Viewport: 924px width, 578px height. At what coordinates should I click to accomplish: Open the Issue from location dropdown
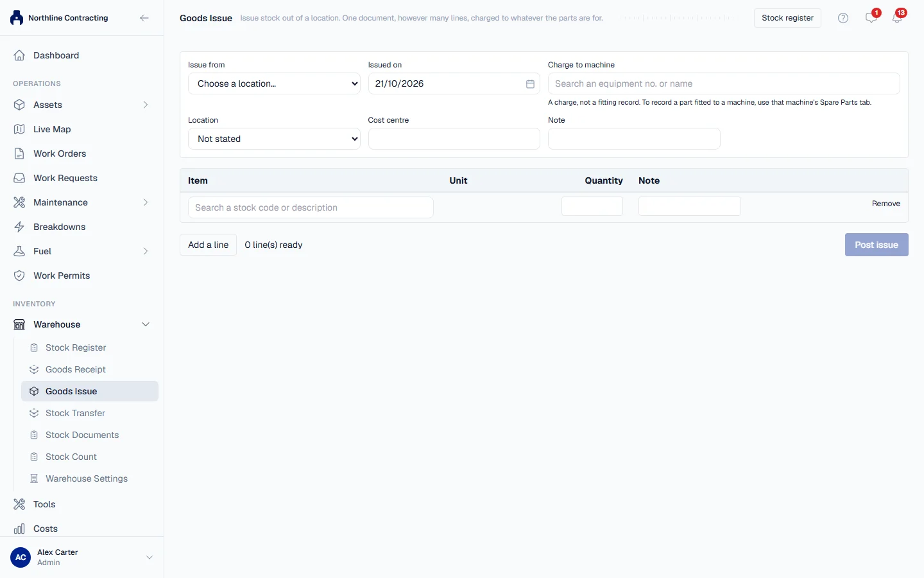coord(274,83)
